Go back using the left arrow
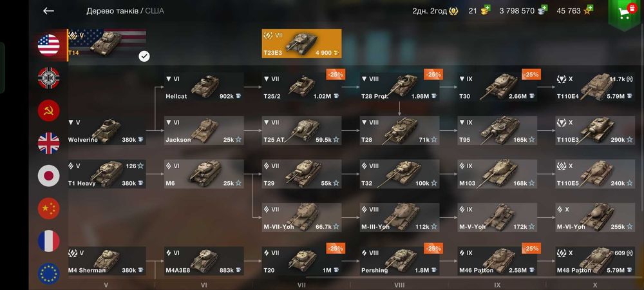This screenshot has width=644, height=290. coord(48,11)
